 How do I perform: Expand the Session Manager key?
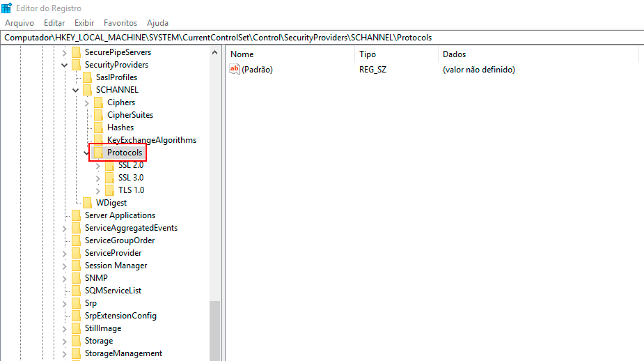65,266
